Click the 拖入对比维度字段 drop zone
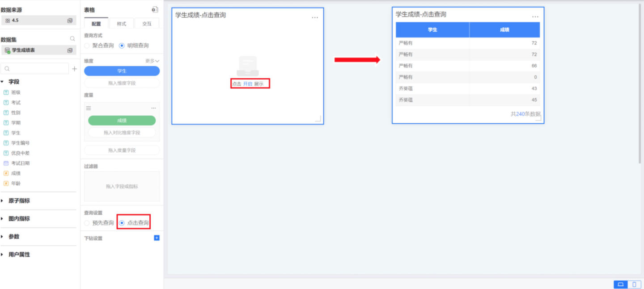Viewport: 644px width, 289px height. pyautogui.click(x=122, y=133)
